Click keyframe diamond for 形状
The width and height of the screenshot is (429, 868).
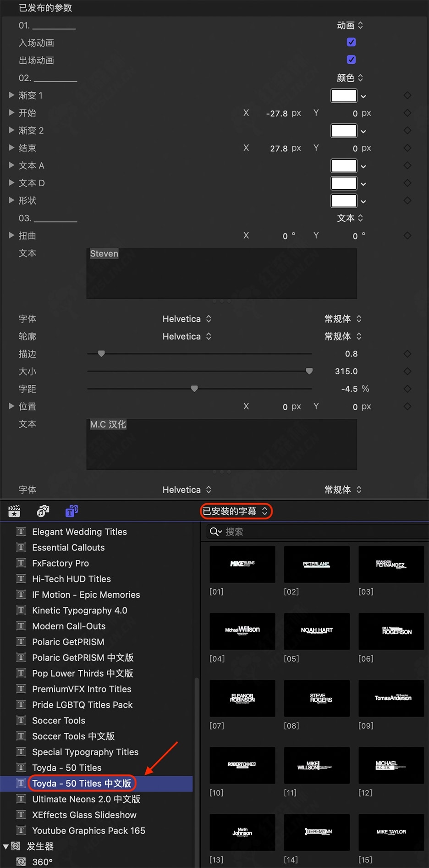pyautogui.click(x=407, y=200)
